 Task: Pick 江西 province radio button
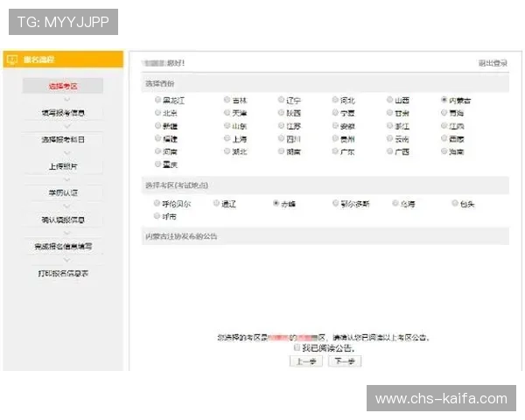pyautogui.click(x=444, y=126)
